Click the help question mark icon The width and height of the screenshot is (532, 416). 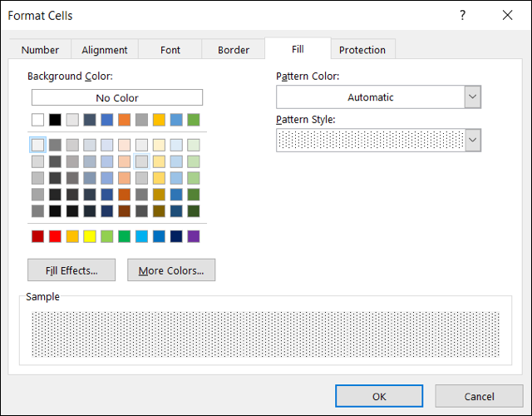pos(462,15)
